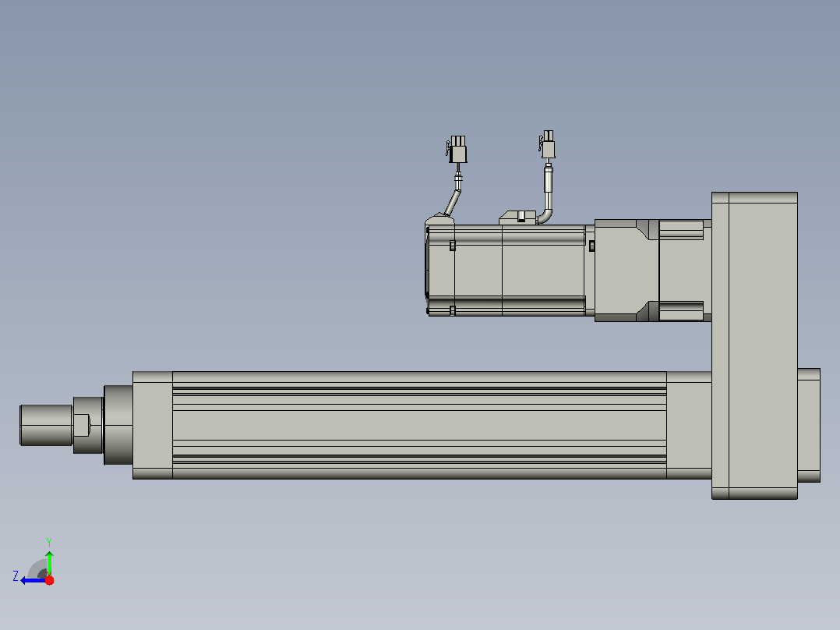Image resolution: width=840 pixels, height=630 pixels.
Task: Click the blue Z axis arrow on triad
Action: (x=34, y=581)
